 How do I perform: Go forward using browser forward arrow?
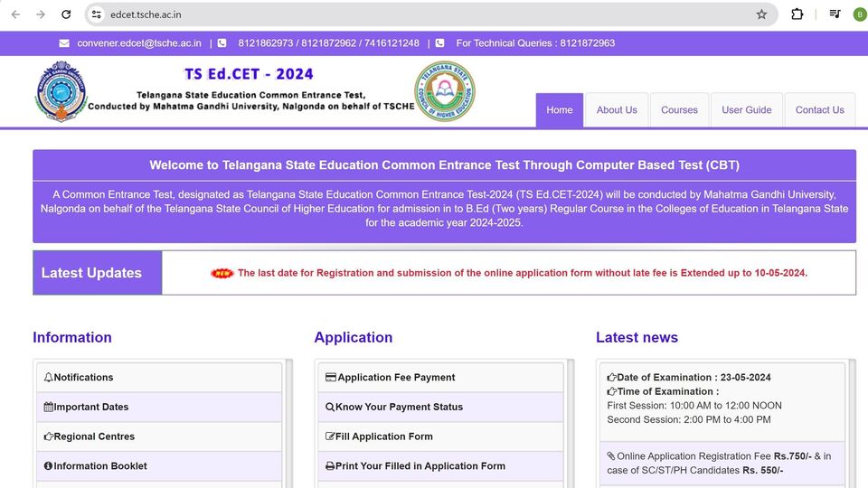click(x=41, y=14)
